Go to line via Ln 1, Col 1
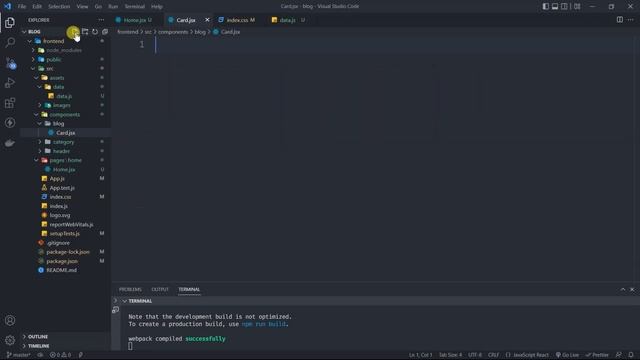640x360 pixels. point(420,355)
